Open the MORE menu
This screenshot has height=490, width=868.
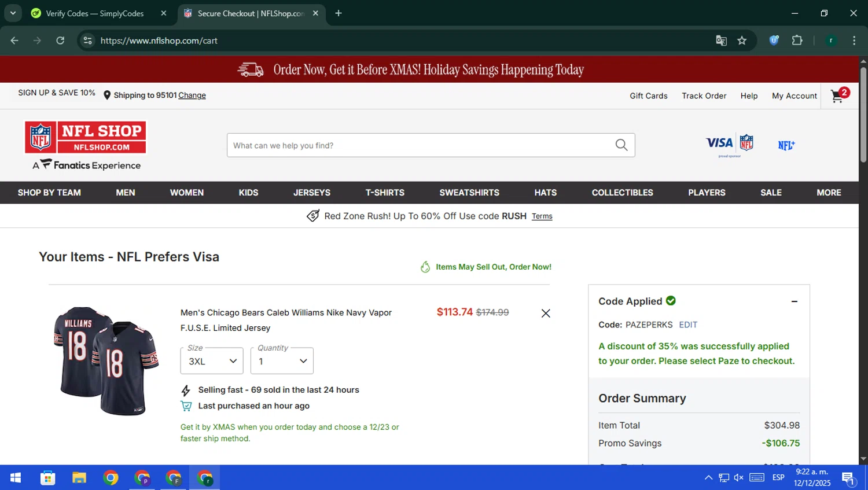click(x=829, y=193)
